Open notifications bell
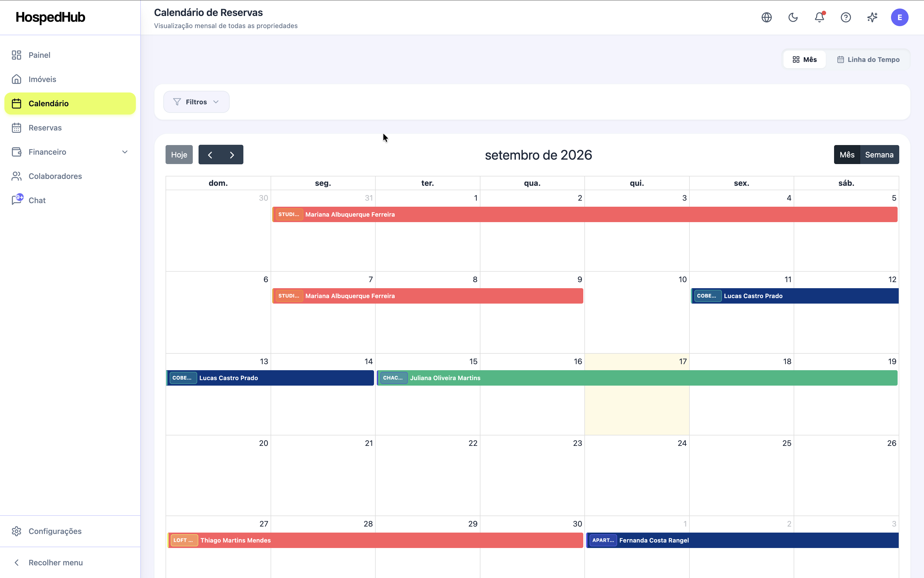The width and height of the screenshot is (924, 578). click(x=820, y=17)
